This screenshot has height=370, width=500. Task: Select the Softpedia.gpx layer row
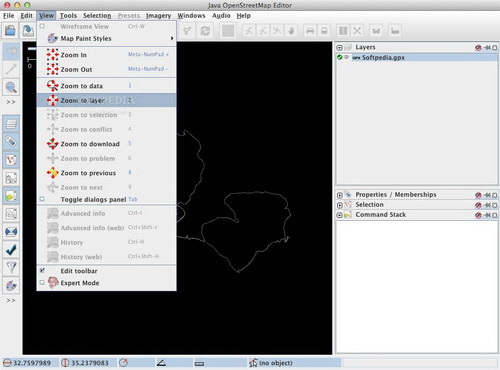point(417,57)
